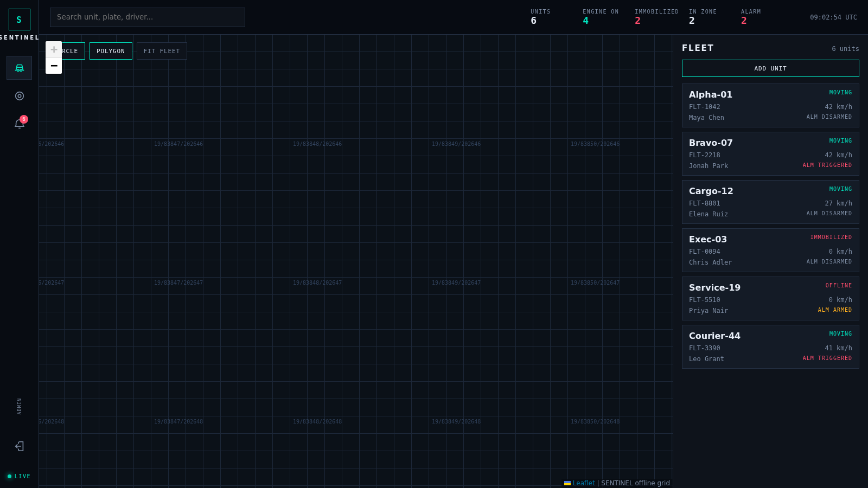Click plate FLT-8801
868x488 pixels.
click(x=705, y=203)
